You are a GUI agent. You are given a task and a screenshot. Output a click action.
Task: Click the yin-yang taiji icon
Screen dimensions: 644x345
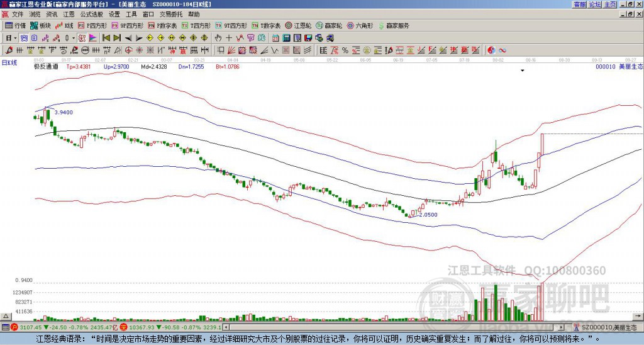[491, 50]
